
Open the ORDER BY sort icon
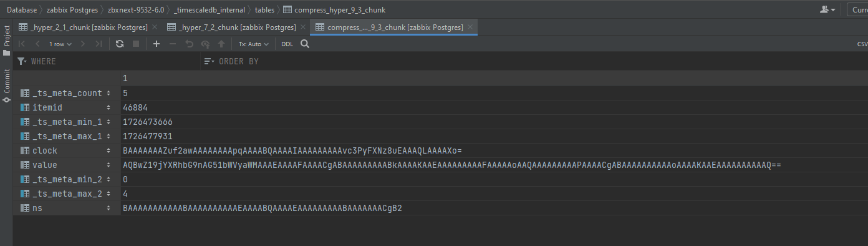tap(209, 61)
